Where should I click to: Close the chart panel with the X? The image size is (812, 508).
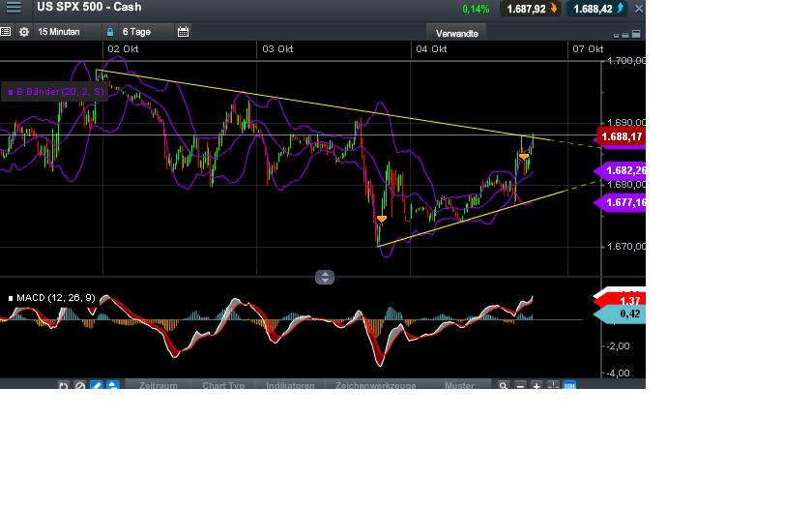tap(639, 9)
